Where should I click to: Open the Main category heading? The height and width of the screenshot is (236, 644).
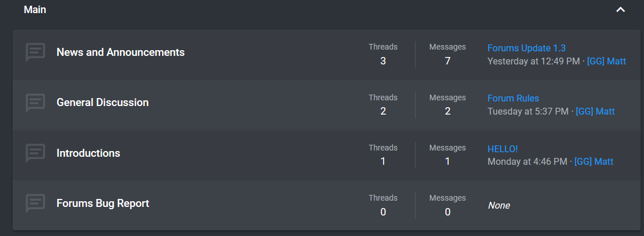35,10
